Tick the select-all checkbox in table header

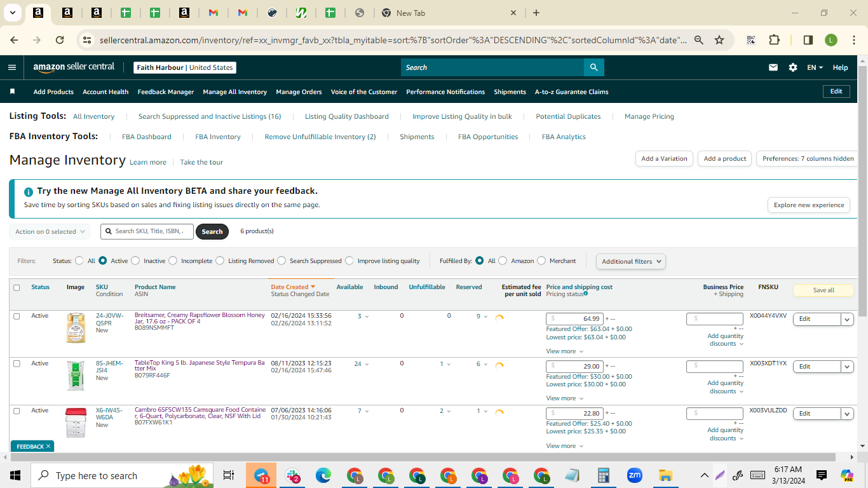pyautogui.click(x=17, y=288)
